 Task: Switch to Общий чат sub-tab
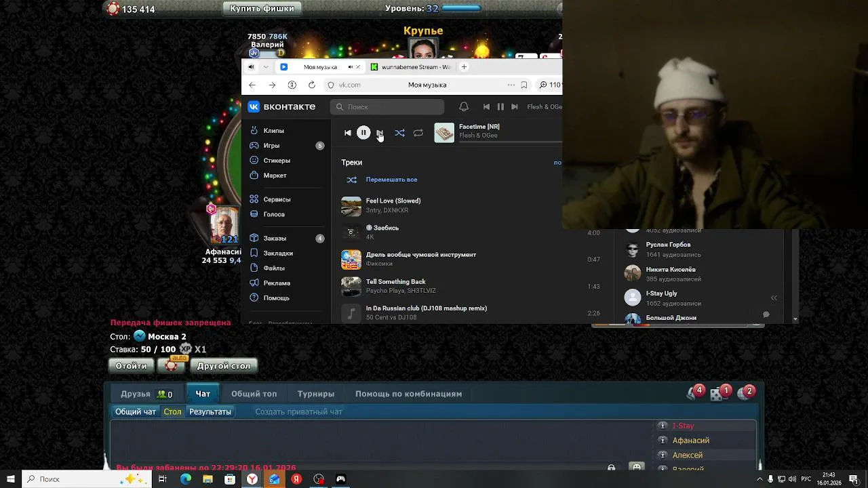pyautogui.click(x=136, y=411)
